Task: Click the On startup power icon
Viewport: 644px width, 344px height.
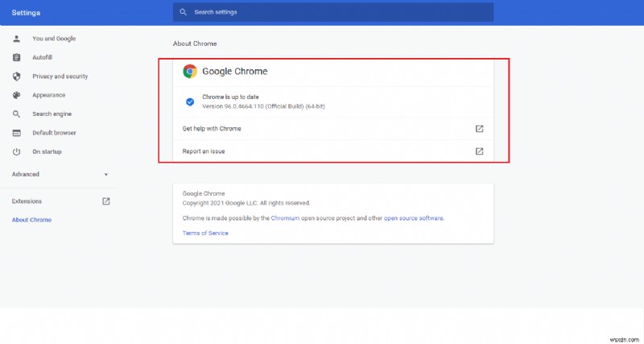Action: coord(16,151)
